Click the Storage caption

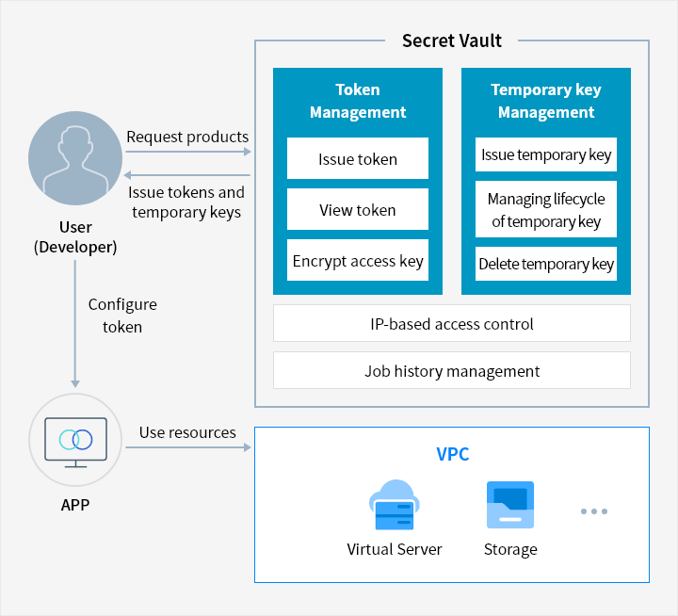pyautogui.click(x=510, y=549)
